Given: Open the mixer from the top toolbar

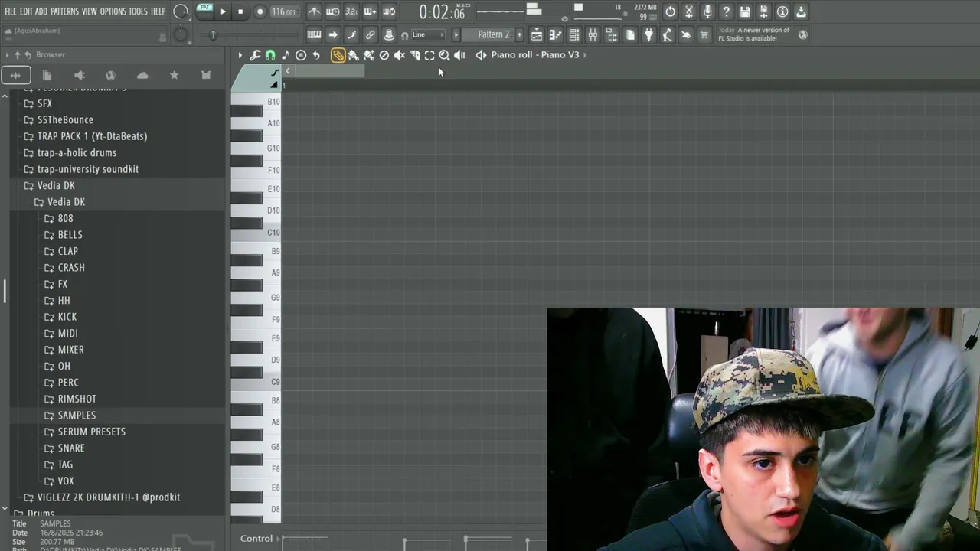Looking at the screenshot, I should 593,35.
